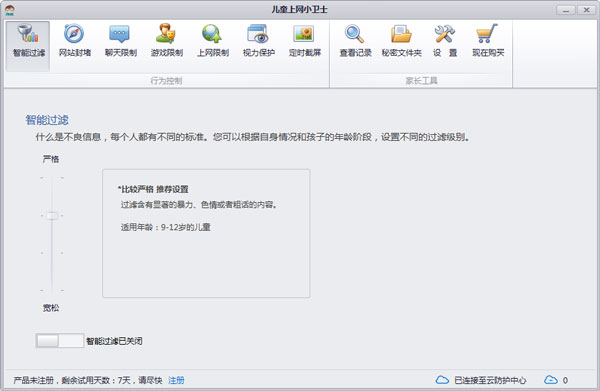Open the 设置 tools icon
Screen dimensions: 600x391
click(445, 34)
